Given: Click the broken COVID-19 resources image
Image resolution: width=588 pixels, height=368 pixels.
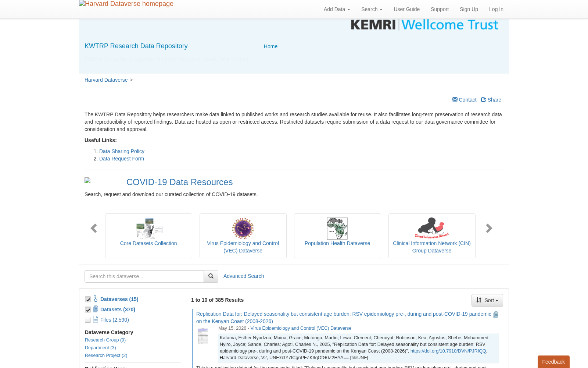Looking at the screenshot, I should click(87, 180).
